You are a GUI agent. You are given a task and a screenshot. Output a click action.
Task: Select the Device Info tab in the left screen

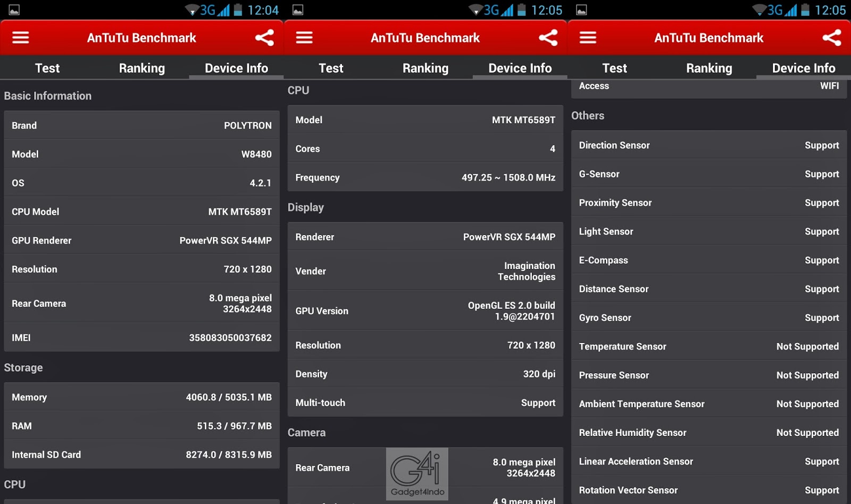tap(236, 68)
